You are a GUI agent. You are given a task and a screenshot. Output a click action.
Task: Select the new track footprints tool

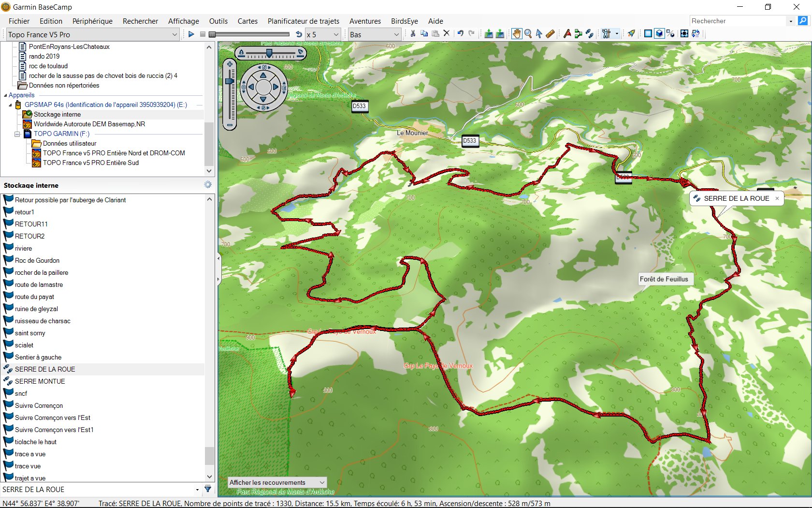589,33
